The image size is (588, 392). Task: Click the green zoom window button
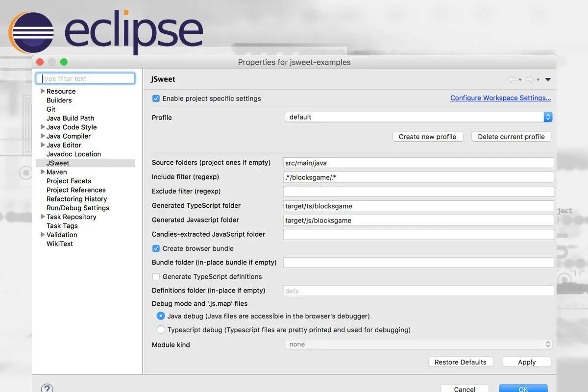coord(64,62)
